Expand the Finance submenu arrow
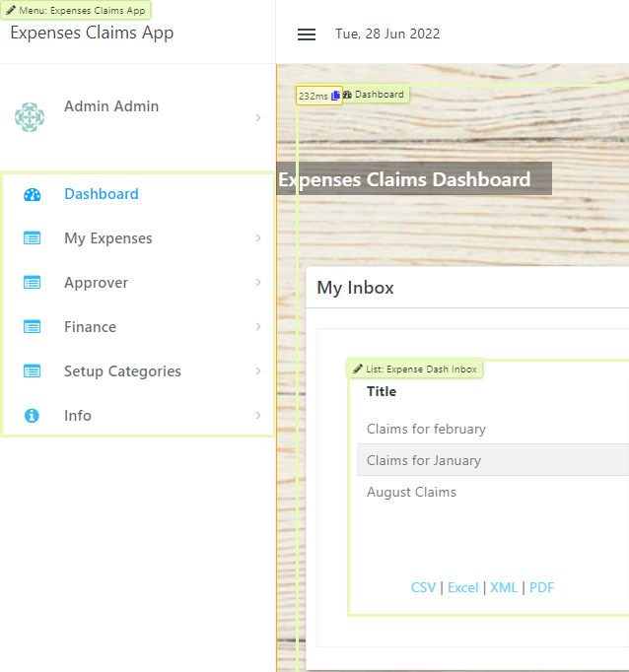This screenshot has width=629, height=672. [258, 327]
